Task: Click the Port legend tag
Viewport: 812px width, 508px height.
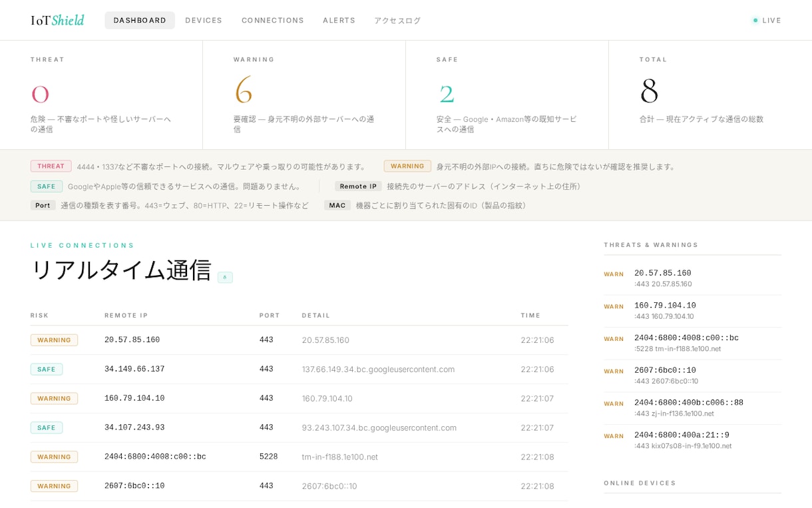Action: (x=43, y=205)
